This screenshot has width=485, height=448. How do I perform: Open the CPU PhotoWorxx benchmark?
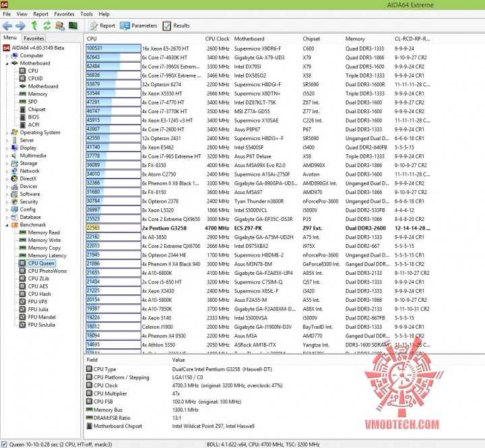[x=47, y=271]
